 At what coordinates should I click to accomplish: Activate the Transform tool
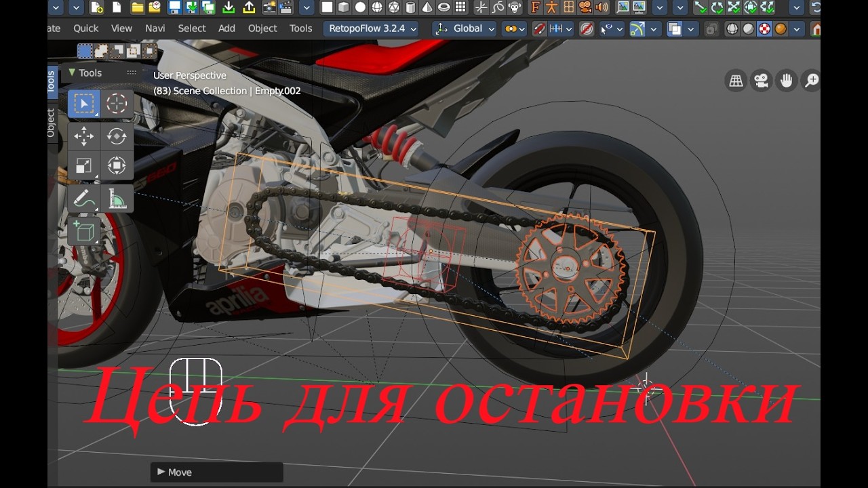(117, 165)
